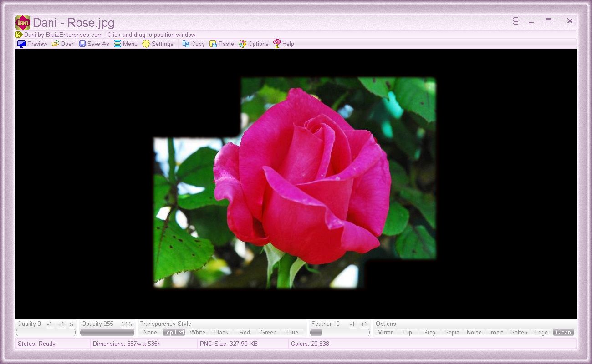The height and width of the screenshot is (364, 592).
Task: Click the Dimensions 687w x 535h readout
Action: pos(127,344)
